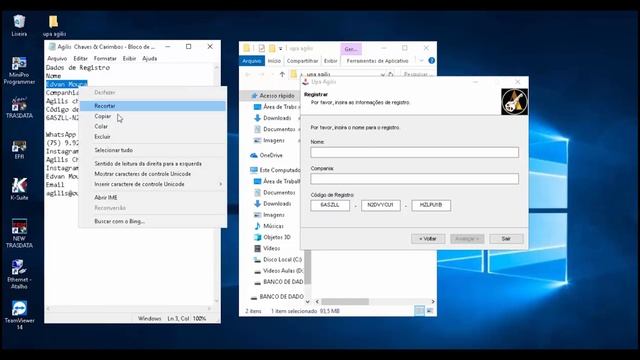This screenshot has width=640, height=360.
Task: Launch the TRASDATA desktop shortcut
Action: 19,108
